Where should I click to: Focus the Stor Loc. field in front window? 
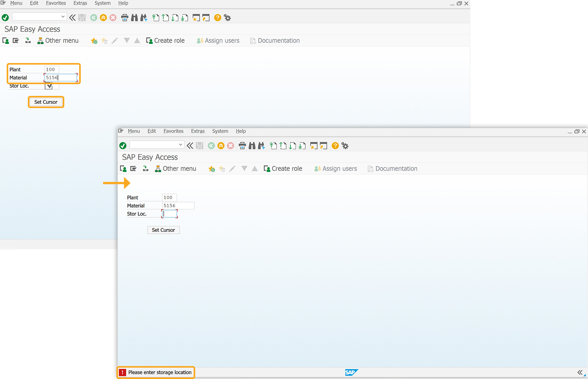pyautogui.click(x=170, y=214)
